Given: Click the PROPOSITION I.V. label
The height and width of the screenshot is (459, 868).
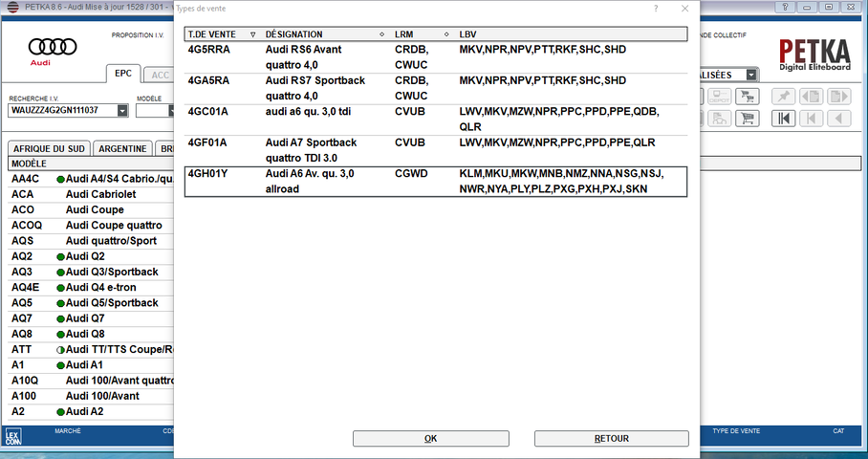Looking at the screenshot, I should click(x=138, y=35).
